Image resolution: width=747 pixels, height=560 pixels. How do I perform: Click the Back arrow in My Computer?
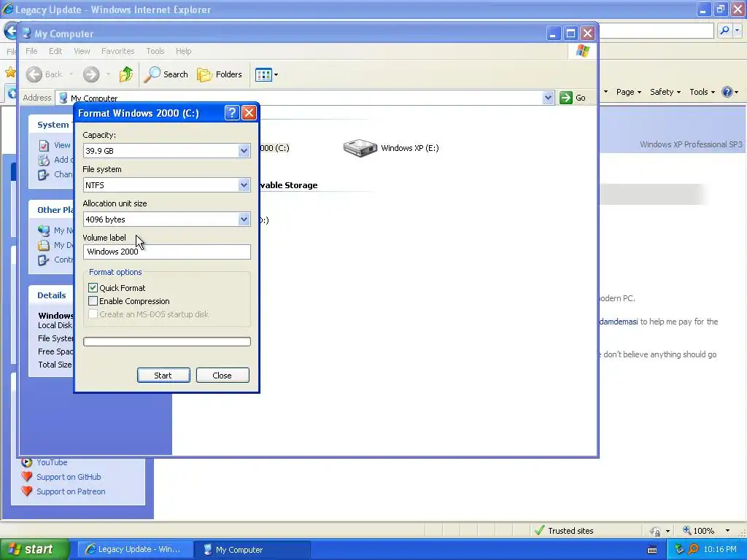(34, 74)
